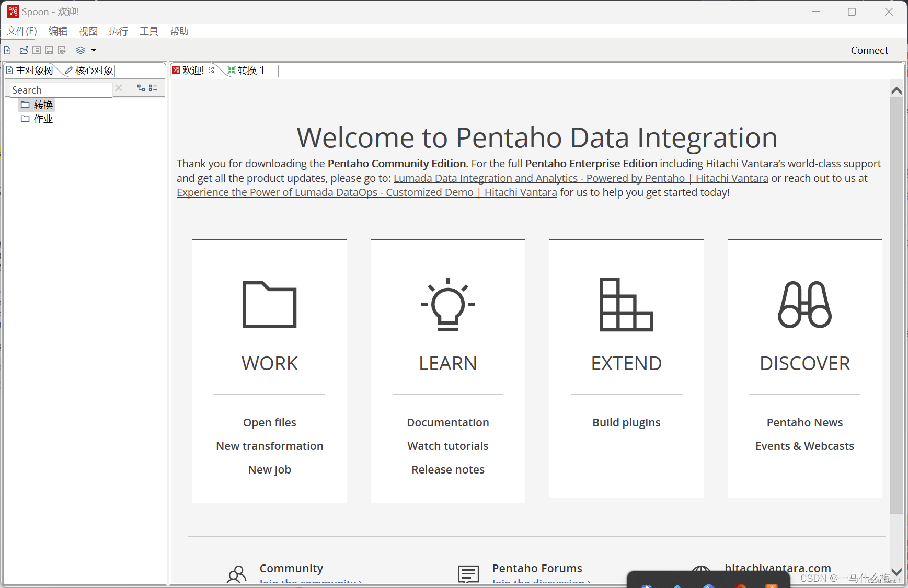Click the Community heading
This screenshot has height=588, width=908.
point(291,568)
